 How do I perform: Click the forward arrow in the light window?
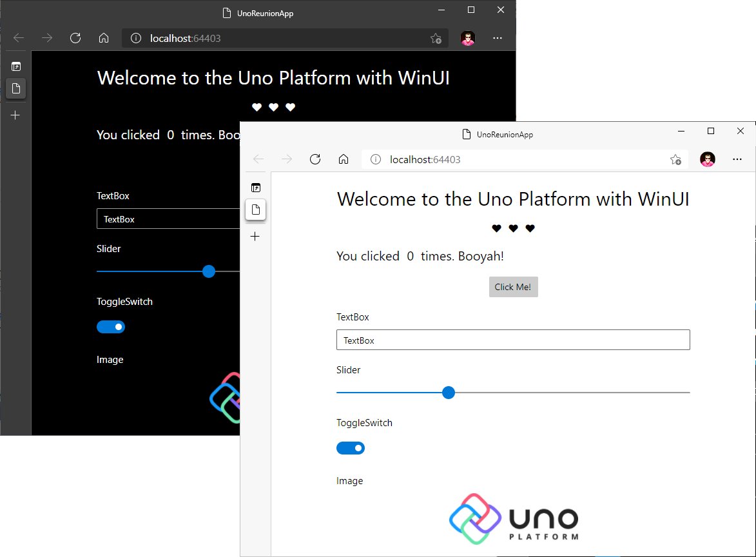287,159
